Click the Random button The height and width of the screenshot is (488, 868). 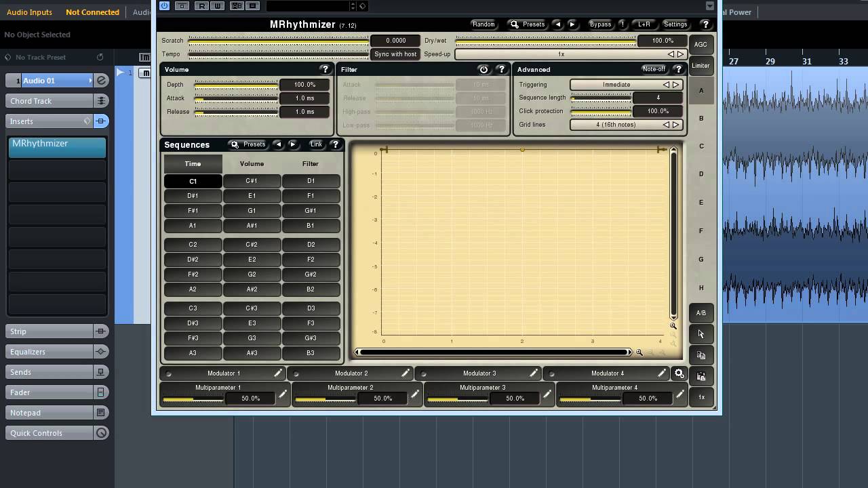coord(484,24)
